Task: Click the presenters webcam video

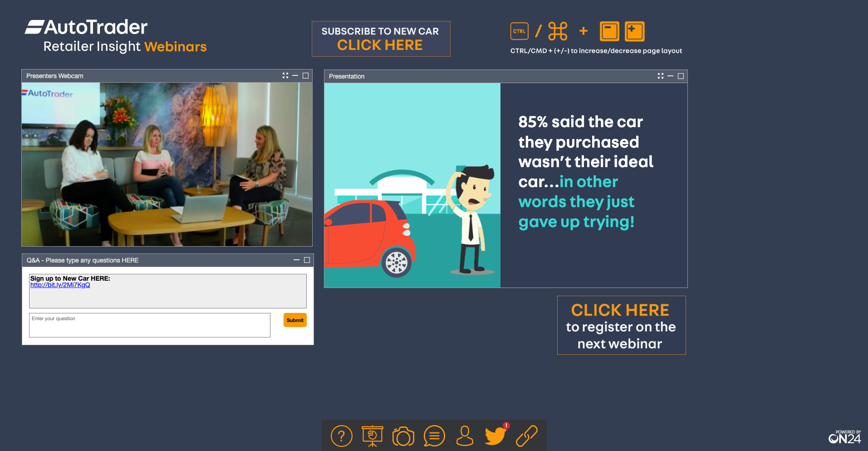Action: tap(167, 164)
